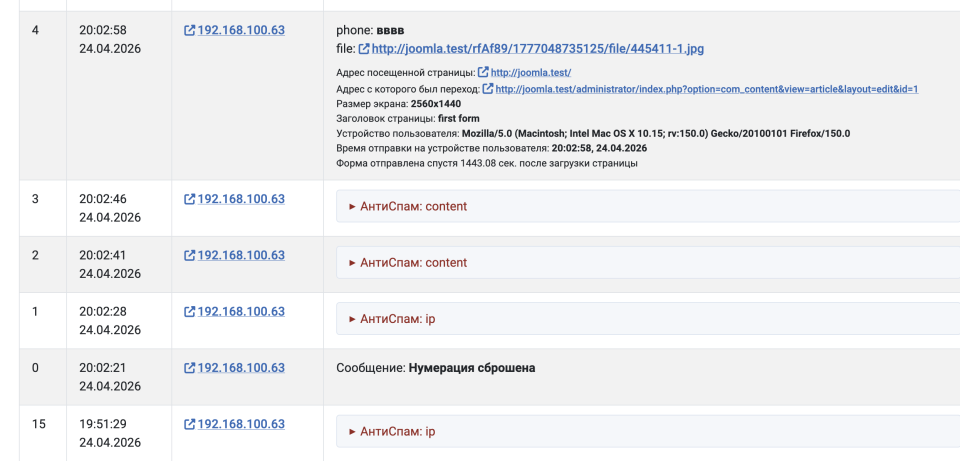Click the Нумерация сброшена message text
The height and width of the screenshot is (461, 960).
(x=471, y=368)
